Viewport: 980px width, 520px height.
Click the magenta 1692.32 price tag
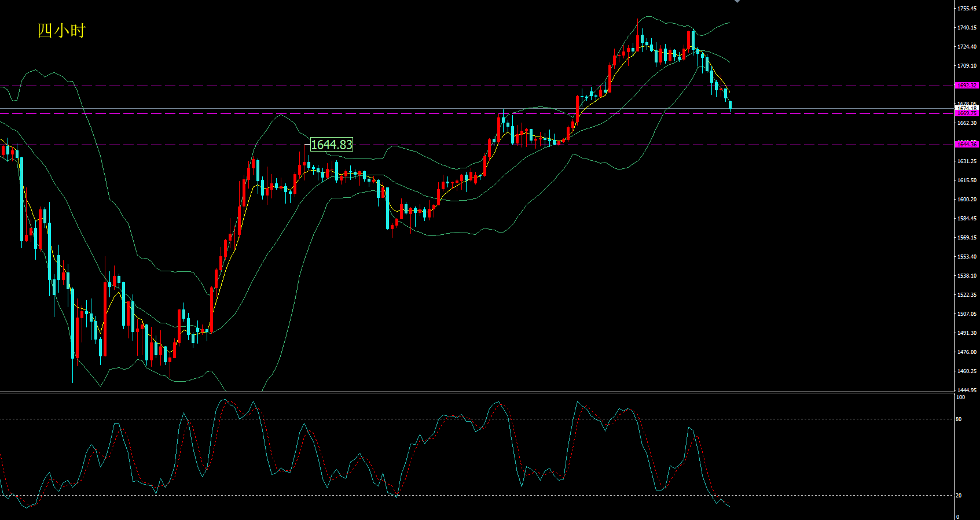(x=967, y=86)
